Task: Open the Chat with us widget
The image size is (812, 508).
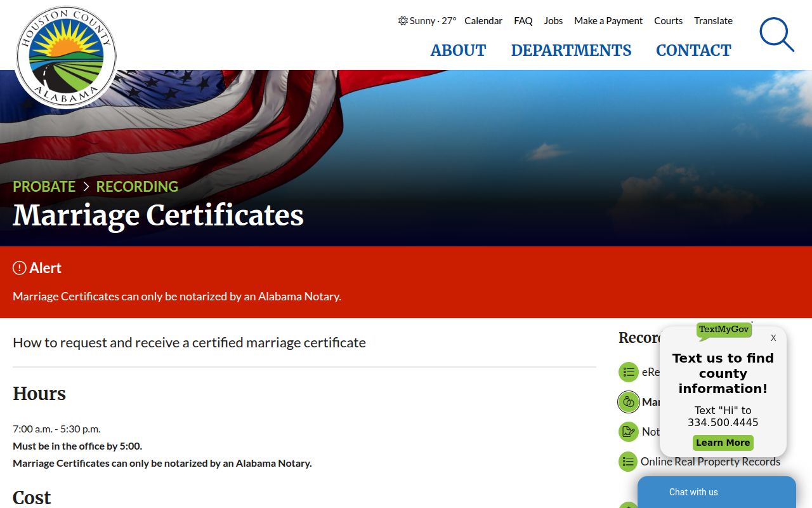Action: point(717,492)
